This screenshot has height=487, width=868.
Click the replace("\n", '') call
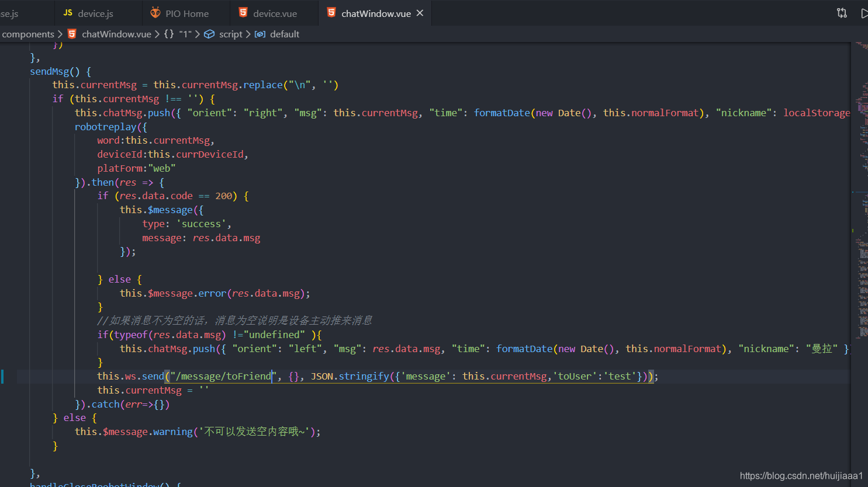[x=291, y=85]
